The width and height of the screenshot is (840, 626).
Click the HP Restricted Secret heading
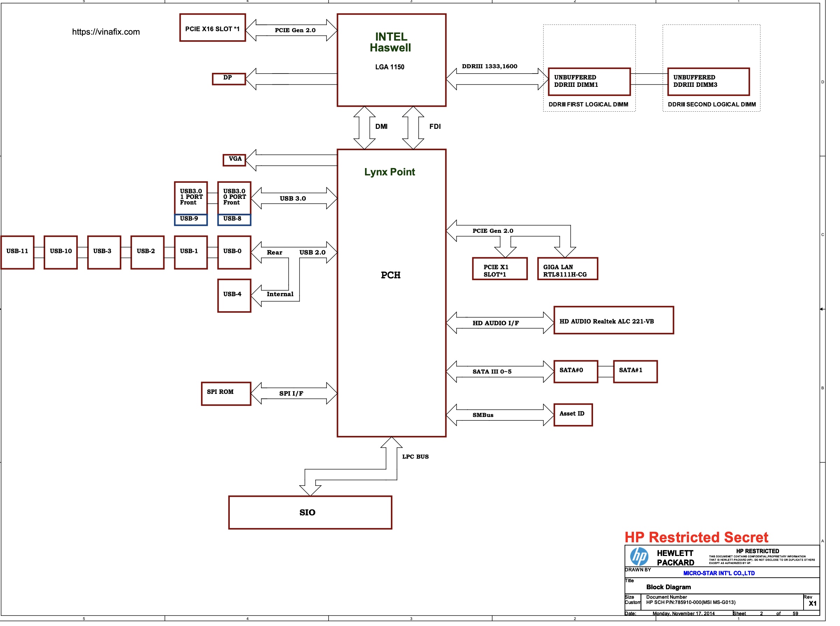coord(696,537)
